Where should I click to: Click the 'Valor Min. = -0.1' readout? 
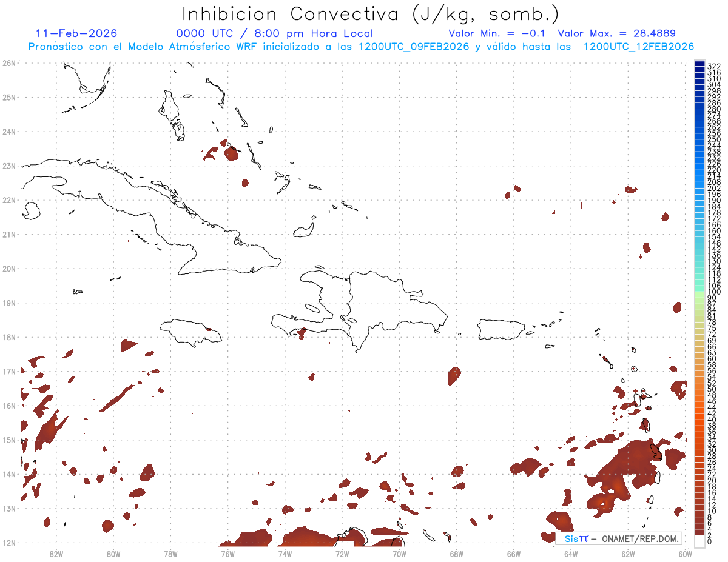[497, 33]
